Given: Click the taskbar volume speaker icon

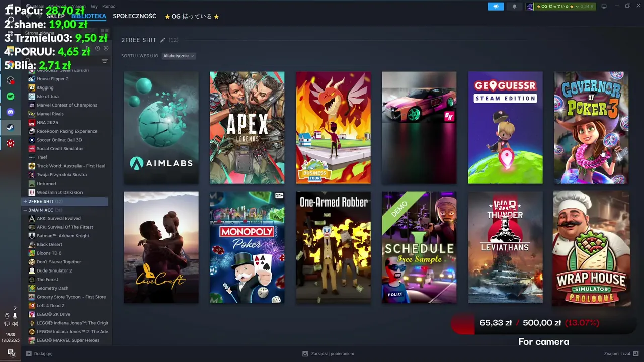Looking at the screenshot, I should click(x=15, y=324).
